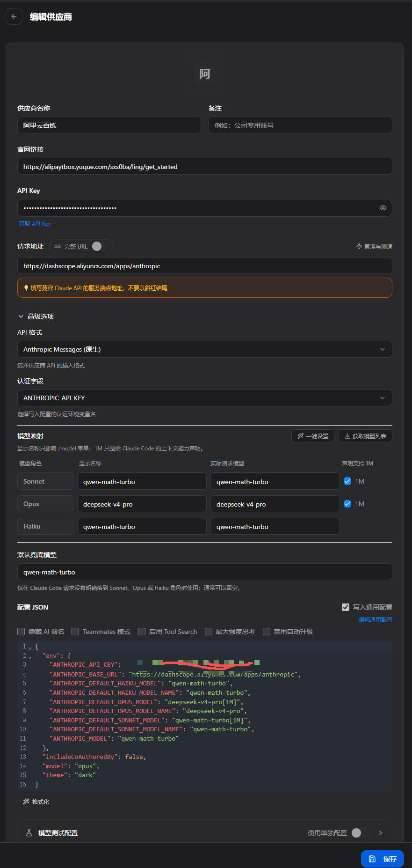Click the 默认兜底模型 input field
Image resolution: width=412 pixels, height=868 pixels.
205,572
